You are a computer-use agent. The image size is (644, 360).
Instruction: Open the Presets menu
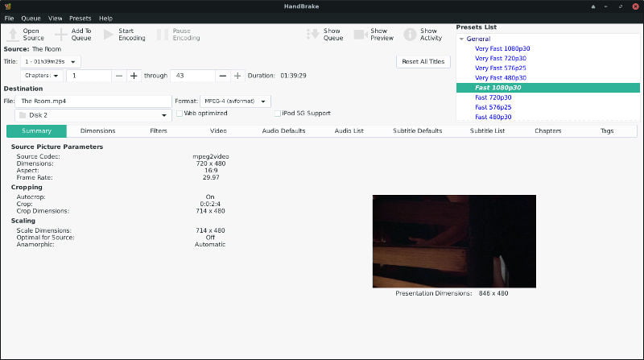pos(80,18)
